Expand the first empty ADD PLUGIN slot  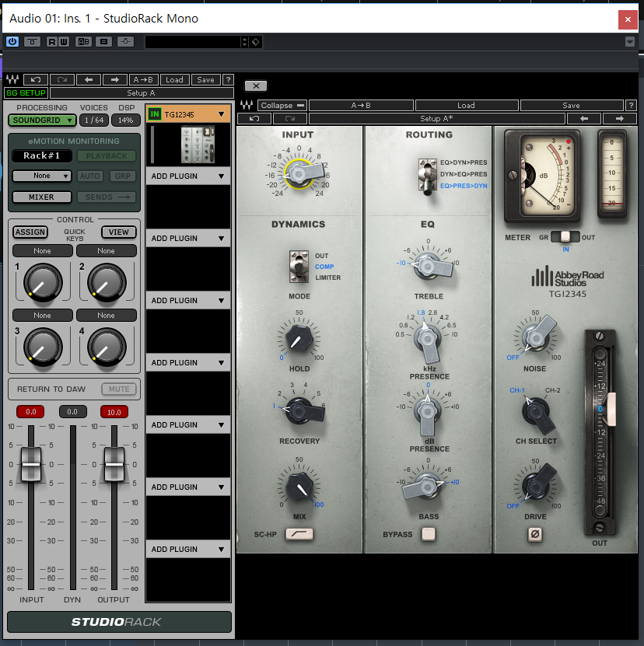[x=220, y=176]
